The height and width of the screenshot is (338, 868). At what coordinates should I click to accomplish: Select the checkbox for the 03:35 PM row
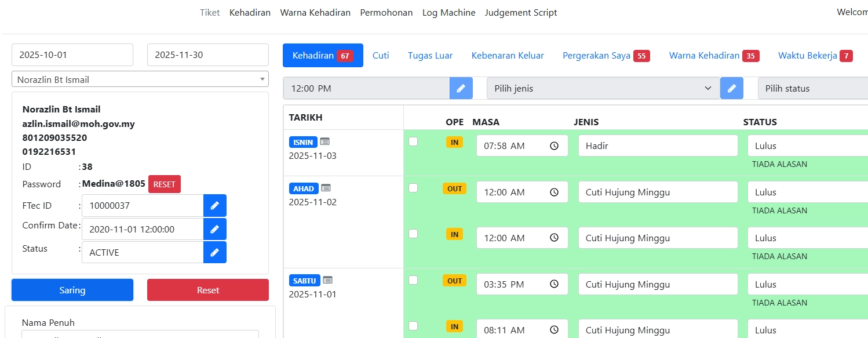[x=413, y=280]
